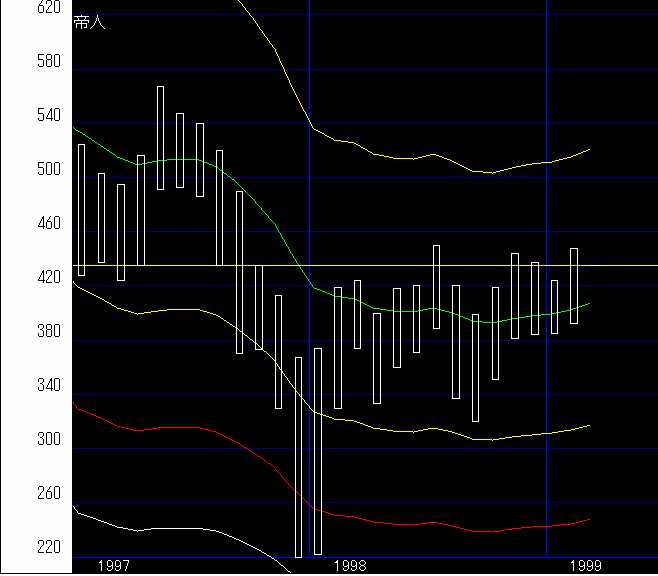
Task: Click the leftmost candlestick bar
Action: point(81,210)
